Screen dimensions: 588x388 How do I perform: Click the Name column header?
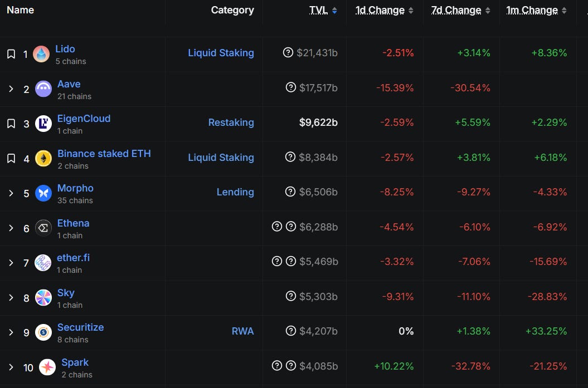point(20,10)
